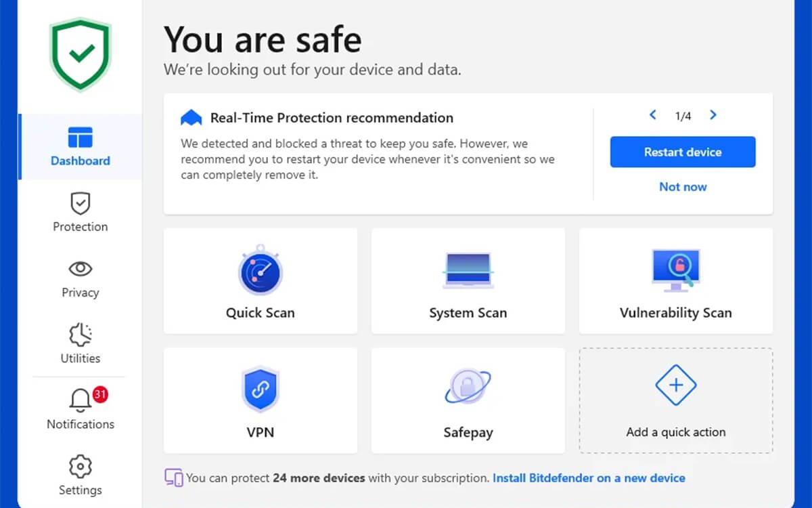Screen dimensions: 812x508
Task: Switch to the Privacy section
Action: 79,278
